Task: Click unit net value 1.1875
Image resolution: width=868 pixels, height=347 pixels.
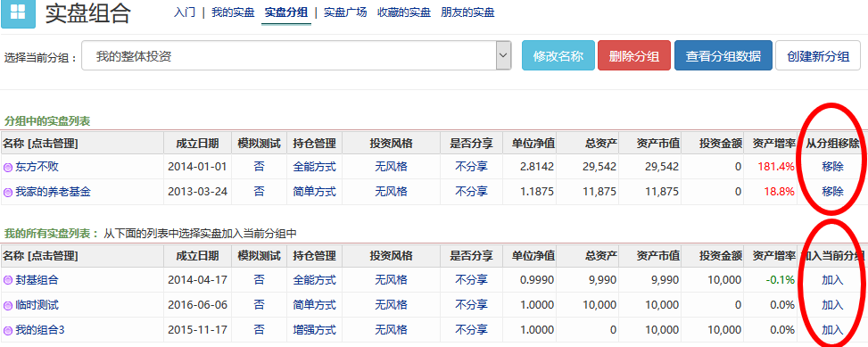Action: [536, 192]
